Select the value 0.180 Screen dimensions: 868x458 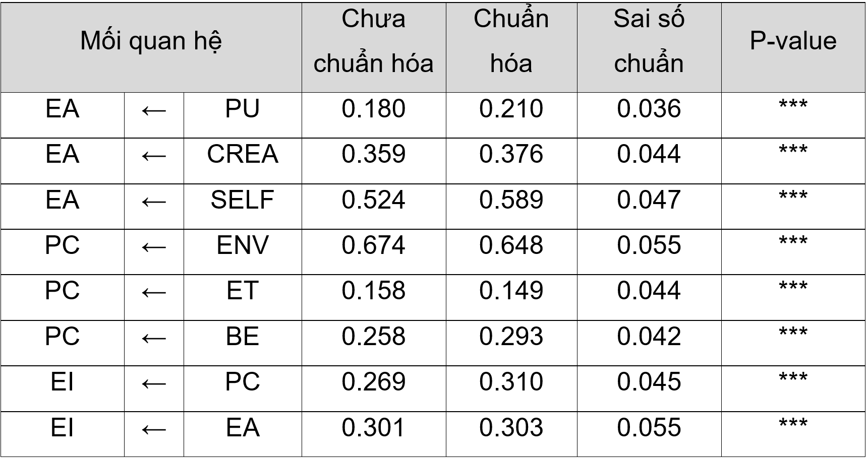click(x=374, y=109)
